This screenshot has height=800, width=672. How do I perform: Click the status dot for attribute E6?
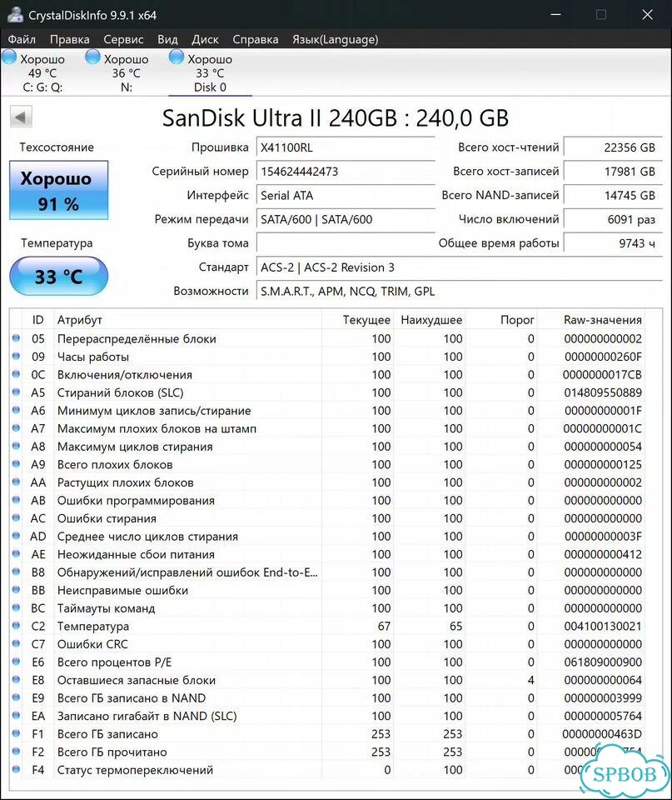[16, 661]
